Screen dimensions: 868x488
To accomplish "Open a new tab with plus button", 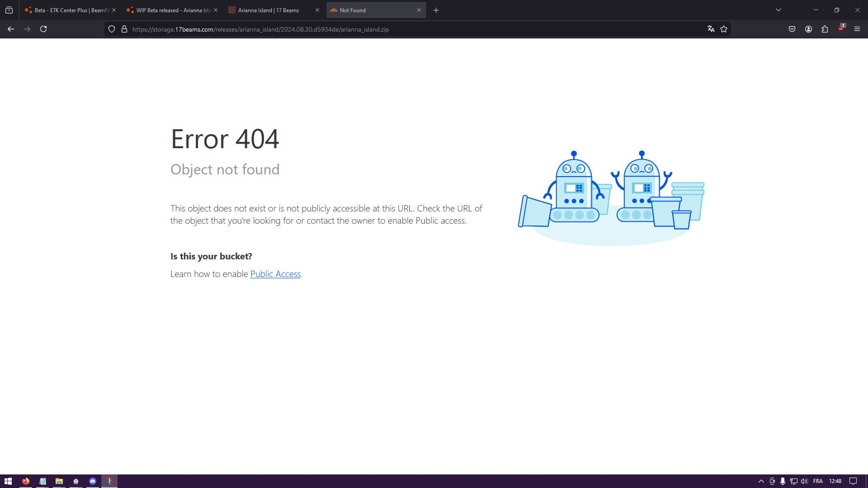I will pos(436,10).
